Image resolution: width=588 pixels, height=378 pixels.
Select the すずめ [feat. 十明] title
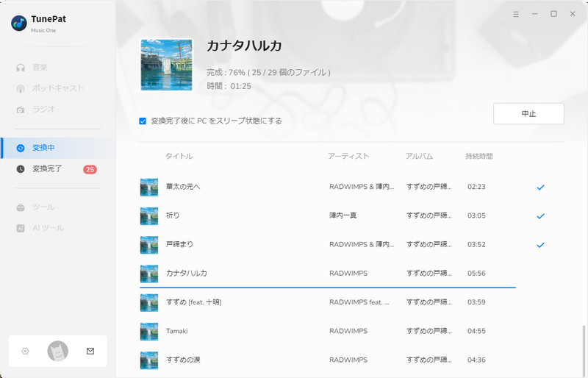tap(193, 302)
